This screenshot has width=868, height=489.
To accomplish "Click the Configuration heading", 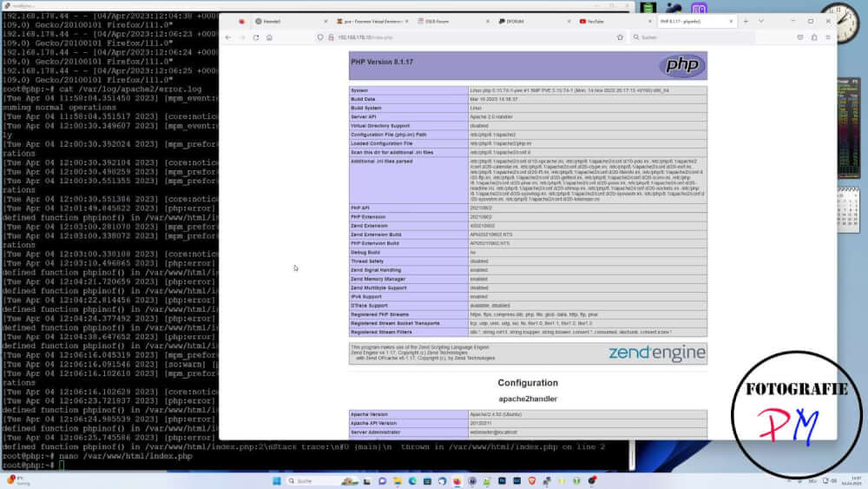I will click(528, 383).
